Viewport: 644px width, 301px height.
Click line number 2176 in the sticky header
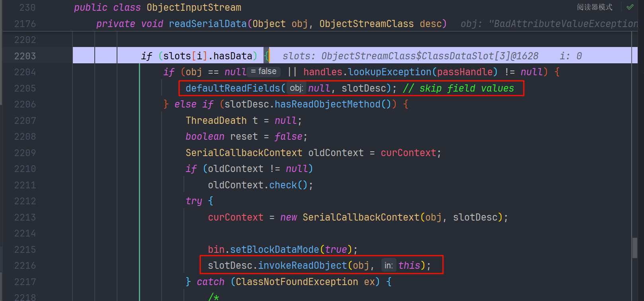pos(25,24)
